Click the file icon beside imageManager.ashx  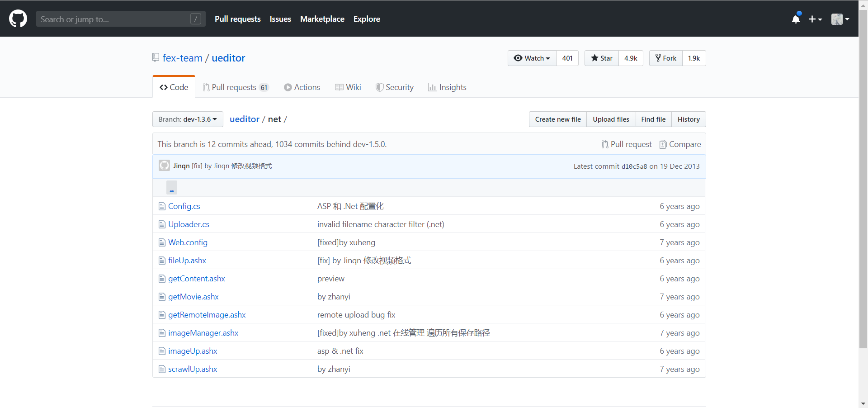162,333
